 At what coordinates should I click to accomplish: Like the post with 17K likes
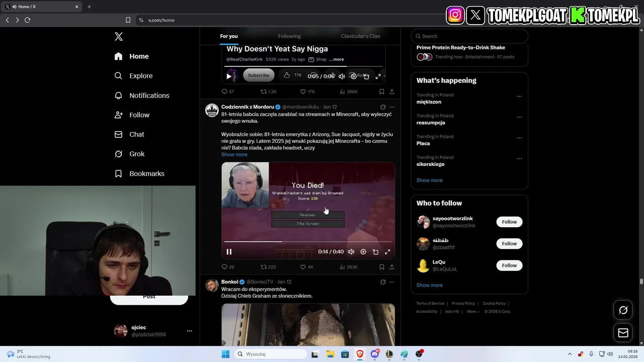coord(307,92)
